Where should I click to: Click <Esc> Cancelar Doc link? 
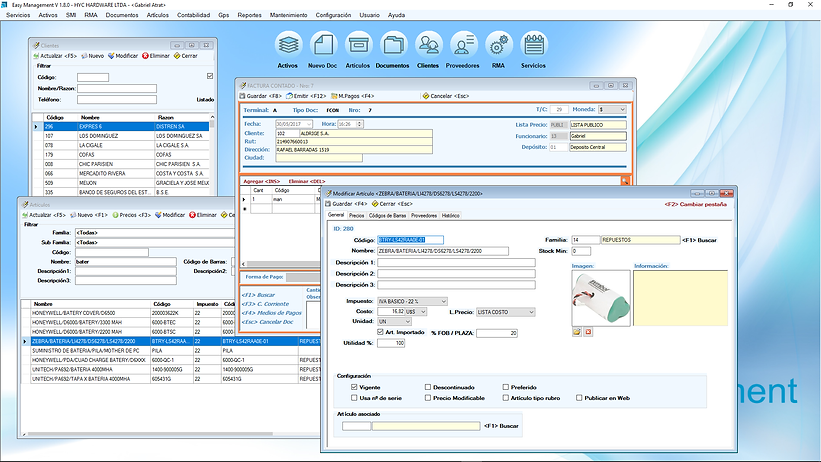click(x=268, y=322)
